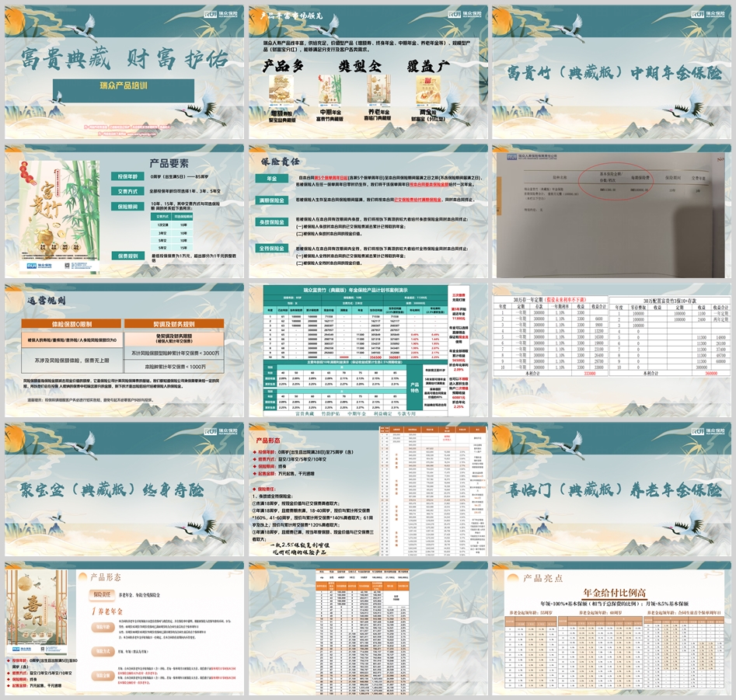
Task: Open the policy document photo slide
Action: pyautogui.click(x=612, y=211)
